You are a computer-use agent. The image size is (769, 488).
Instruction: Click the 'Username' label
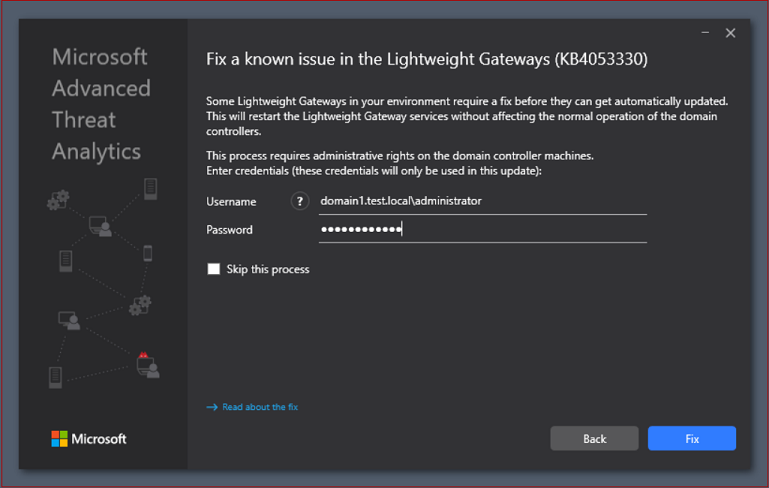tap(231, 202)
